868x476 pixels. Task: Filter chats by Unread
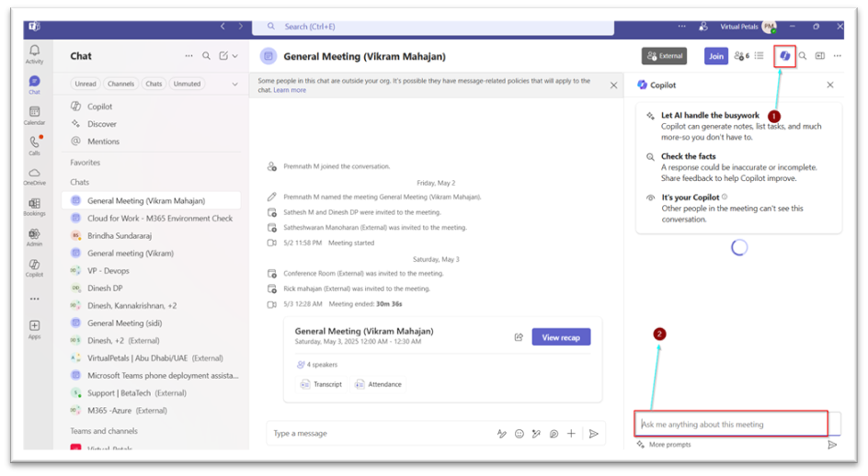pos(86,84)
